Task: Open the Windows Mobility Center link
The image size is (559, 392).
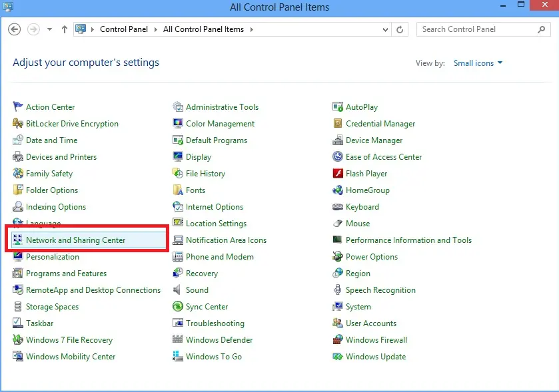Action: [71, 357]
